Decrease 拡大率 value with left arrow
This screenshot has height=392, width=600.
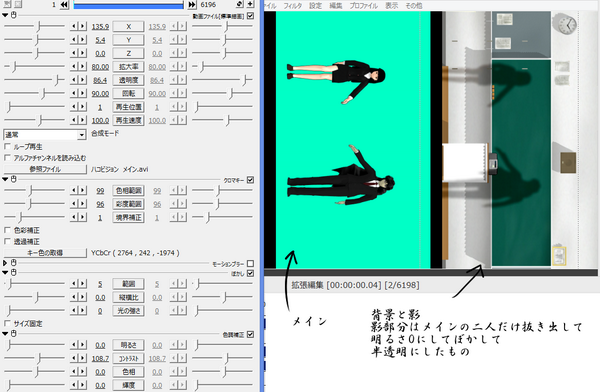tap(74, 66)
